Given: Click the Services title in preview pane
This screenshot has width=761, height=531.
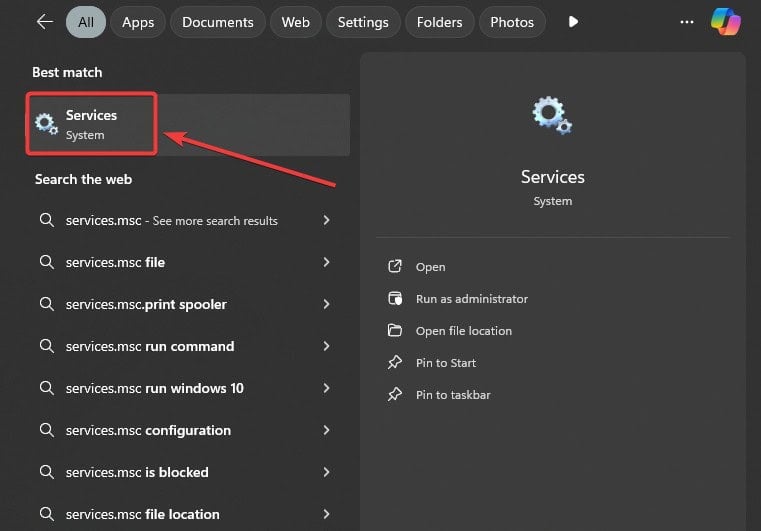Looking at the screenshot, I should tap(552, 177).
